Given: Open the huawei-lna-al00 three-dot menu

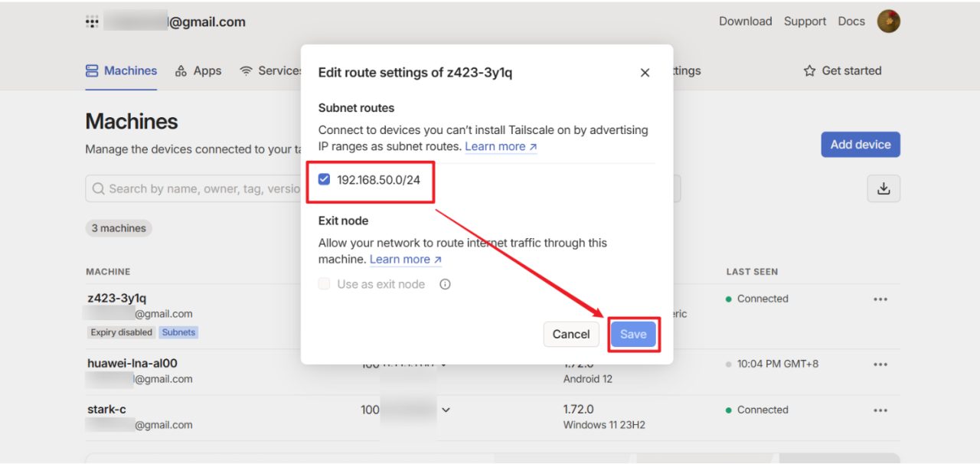Looking at the screenshot, I should [x=880, y=364].
